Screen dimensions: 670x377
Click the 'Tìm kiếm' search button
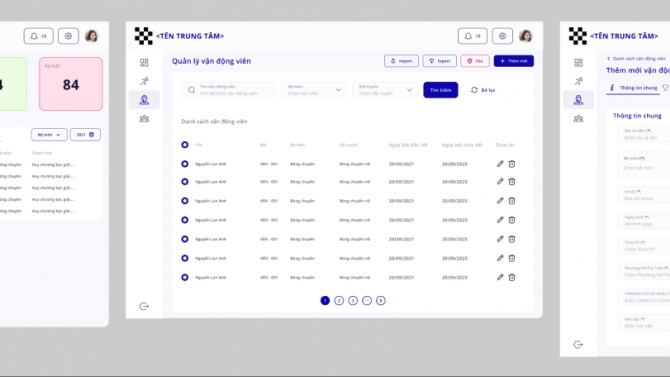(441, 90)
